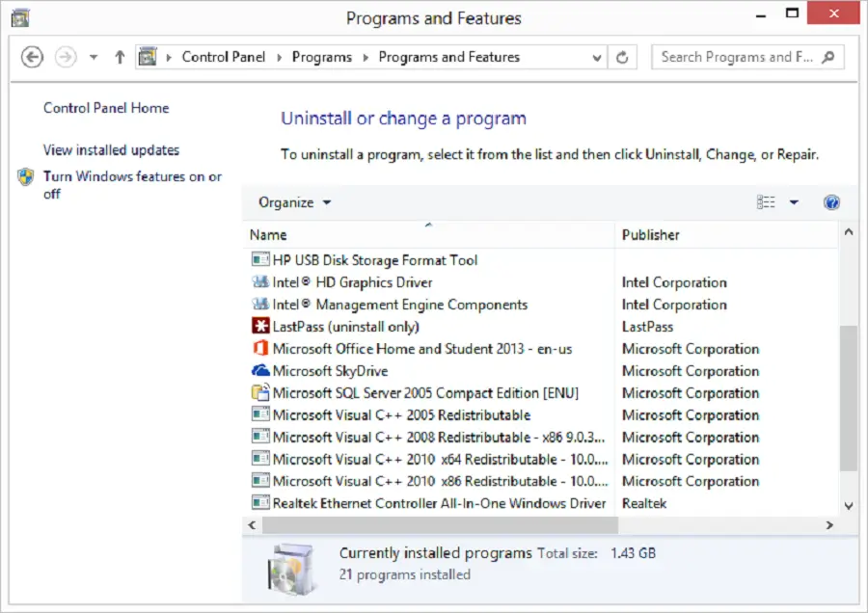Select the Microsoft SkyDrive cloud icon

pyautogui.click(x=259, y=371)
